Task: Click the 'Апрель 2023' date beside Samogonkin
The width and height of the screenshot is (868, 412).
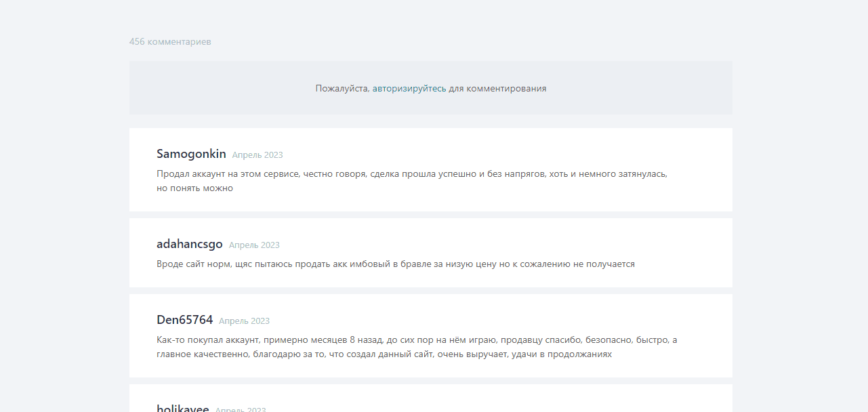Action: click(257, 155)
